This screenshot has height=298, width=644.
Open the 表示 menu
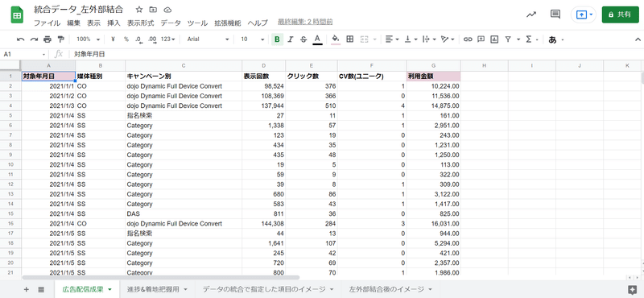(x=93, y=23)
